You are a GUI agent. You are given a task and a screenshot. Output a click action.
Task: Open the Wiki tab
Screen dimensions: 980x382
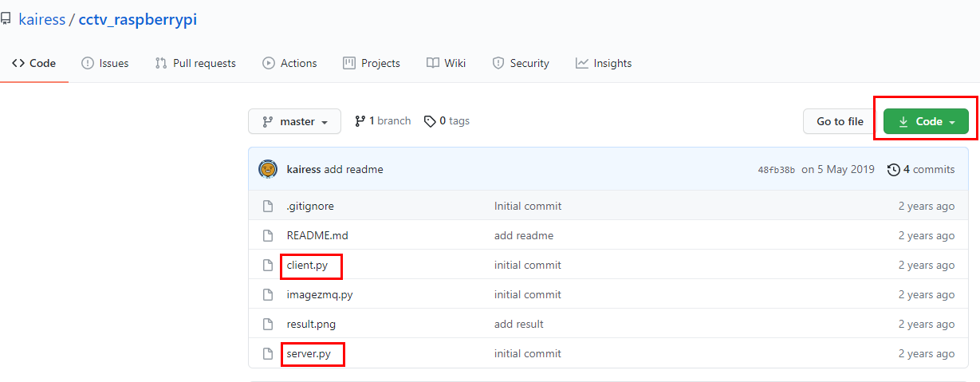[x=446, y=63]
